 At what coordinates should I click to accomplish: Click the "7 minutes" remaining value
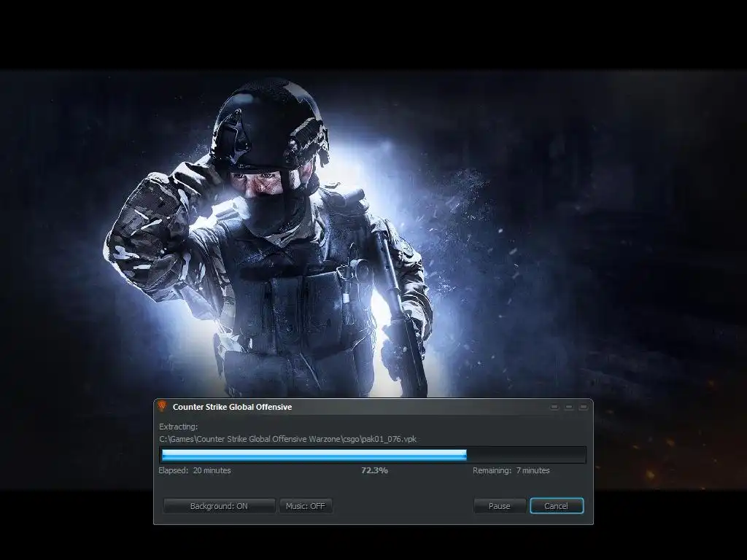pos(533,470)
